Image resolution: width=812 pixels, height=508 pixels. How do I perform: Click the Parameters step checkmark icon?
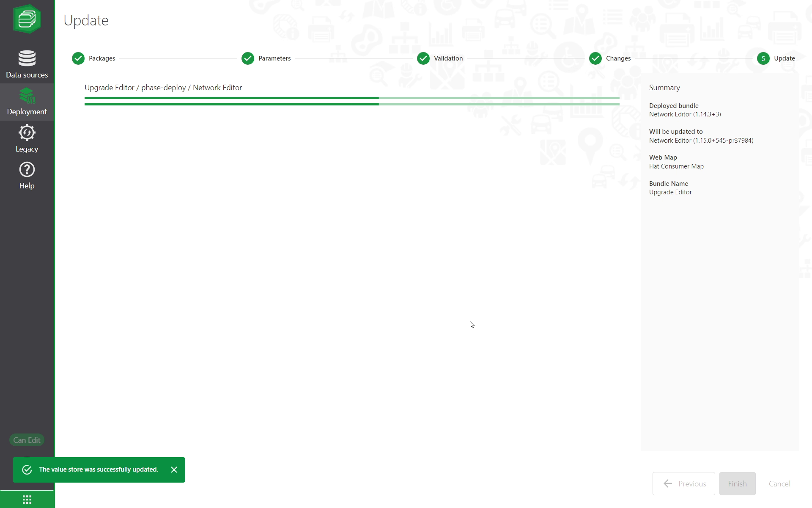coord(248,58)
